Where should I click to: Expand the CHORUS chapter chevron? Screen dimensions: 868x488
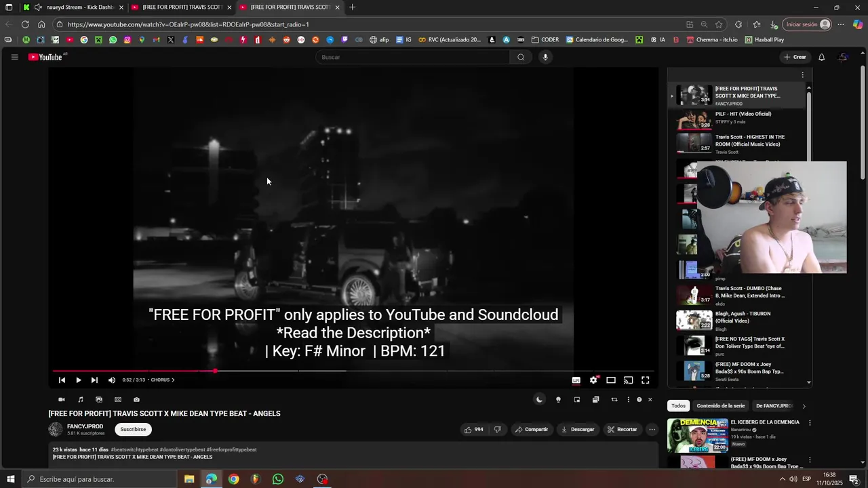pyautogui.click(x=173, y=380)
